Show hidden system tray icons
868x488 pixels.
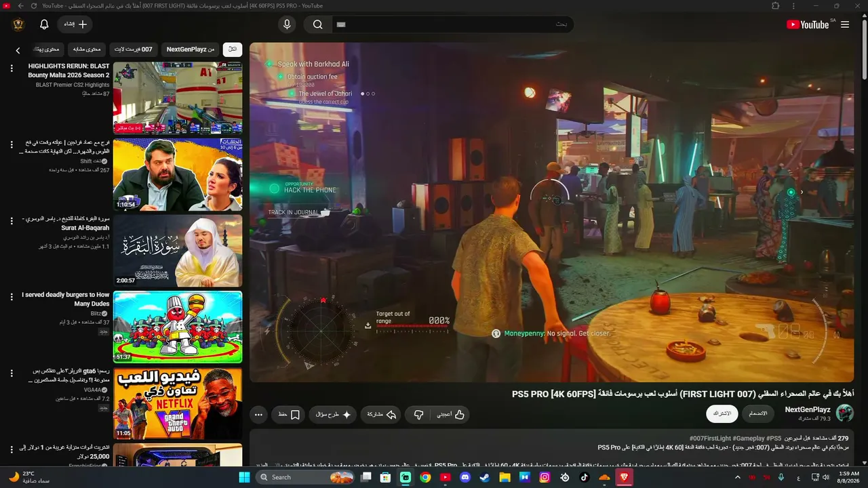(737, 477)
